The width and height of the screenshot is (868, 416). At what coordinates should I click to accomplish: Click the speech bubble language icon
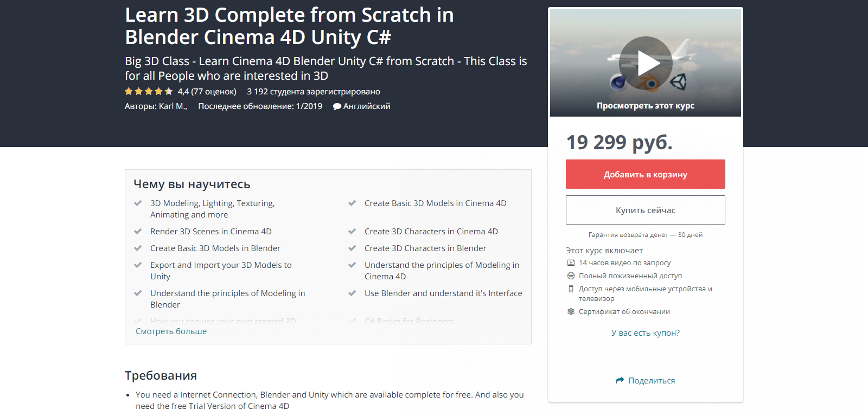click(337, 107)
